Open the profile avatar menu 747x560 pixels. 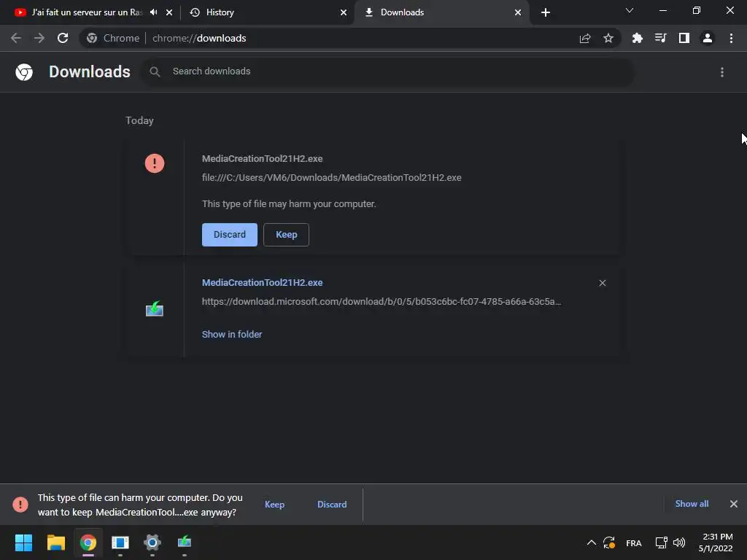708,38
